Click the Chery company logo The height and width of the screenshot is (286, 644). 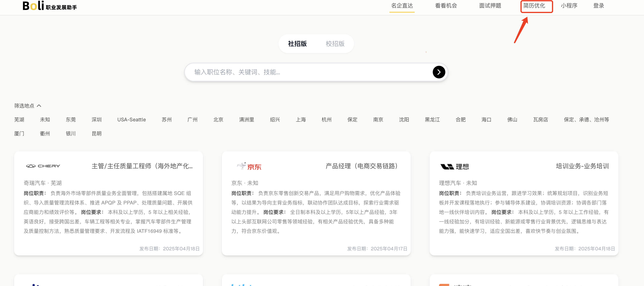click(x=43, y=166)
